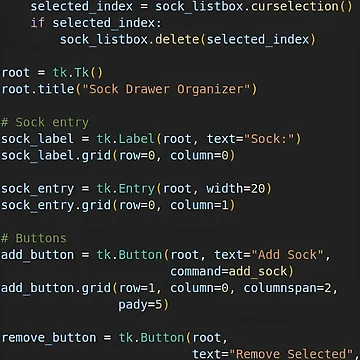Click the sock_label = tk.Label line
This screenshot has height=360, width=360.
pos(151,139)
